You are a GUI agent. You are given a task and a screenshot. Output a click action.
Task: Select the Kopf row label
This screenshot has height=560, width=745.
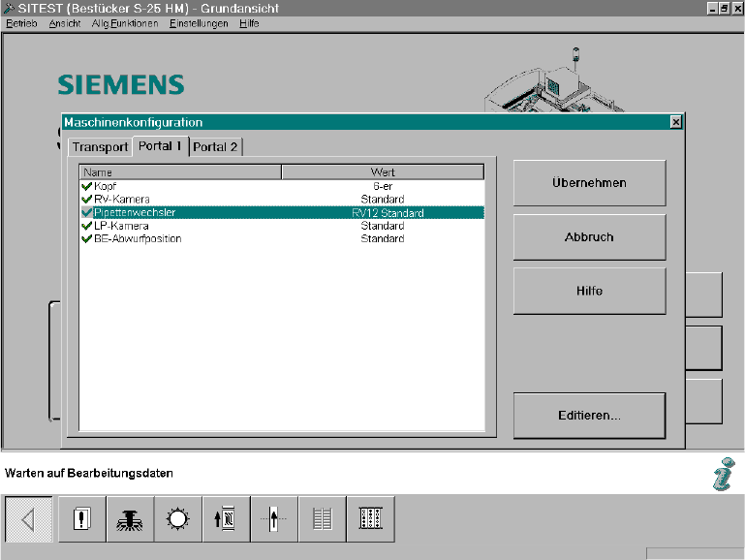click(x=105, y=186)
